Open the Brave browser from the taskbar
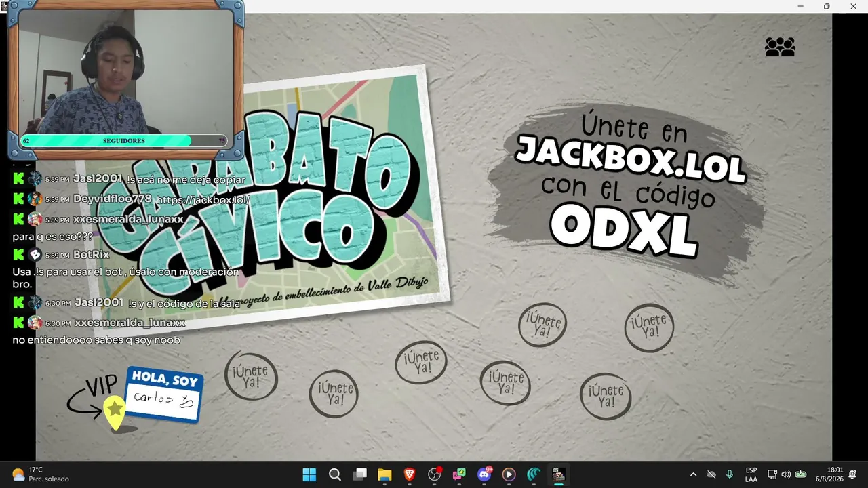The height and width of the screenshot is (488, 868). (410, 474)
